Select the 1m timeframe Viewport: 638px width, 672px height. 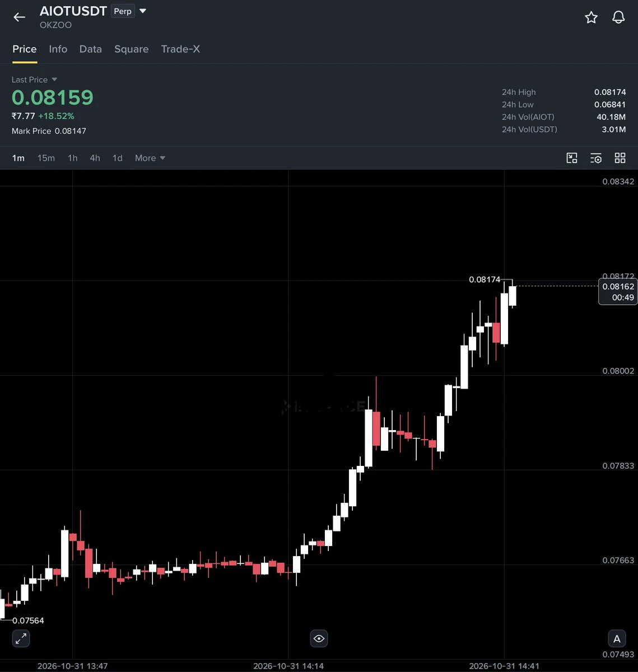pos(18,158)
